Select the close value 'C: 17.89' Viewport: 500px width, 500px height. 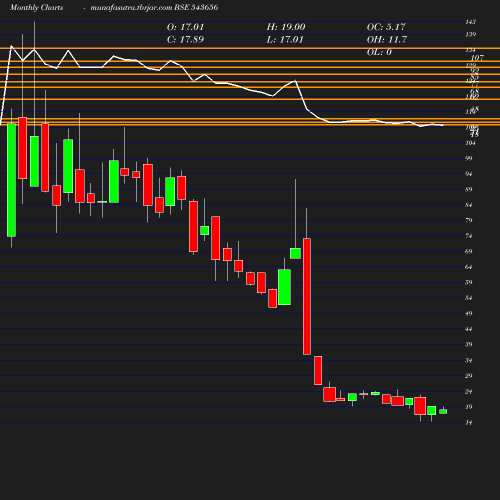pos(185,40)
